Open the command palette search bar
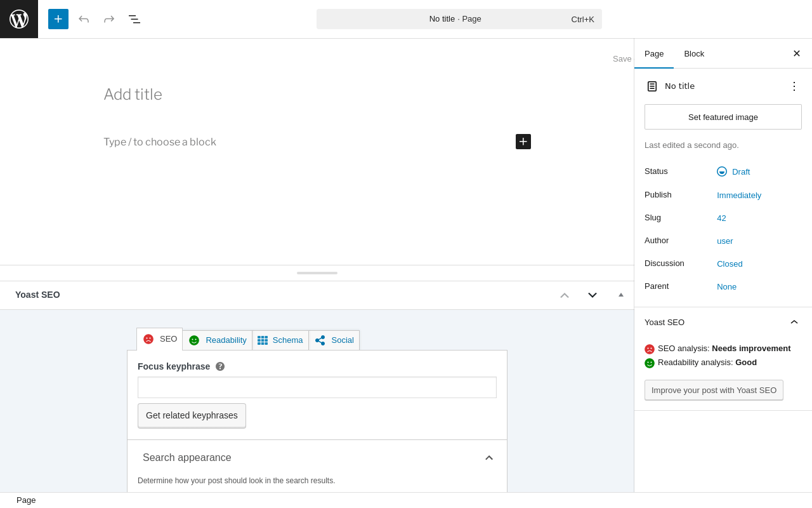Image resolution: width=812 pixels, height=508 pixels. pyautogui.click(x=459, y=19)
